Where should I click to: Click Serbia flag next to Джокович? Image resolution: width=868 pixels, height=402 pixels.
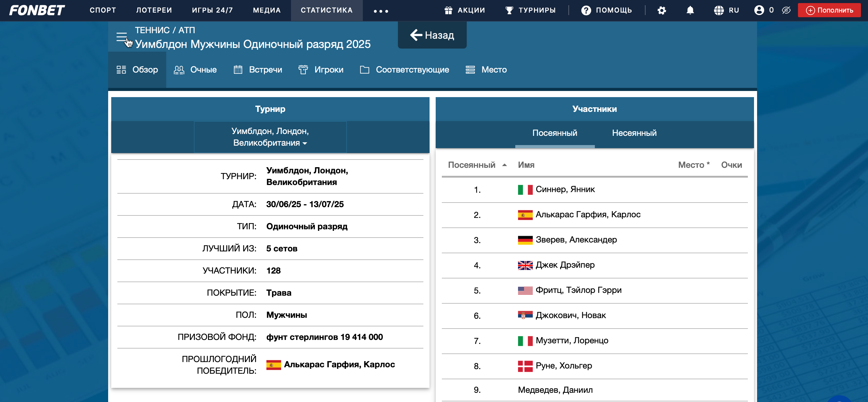pos(525,315)
